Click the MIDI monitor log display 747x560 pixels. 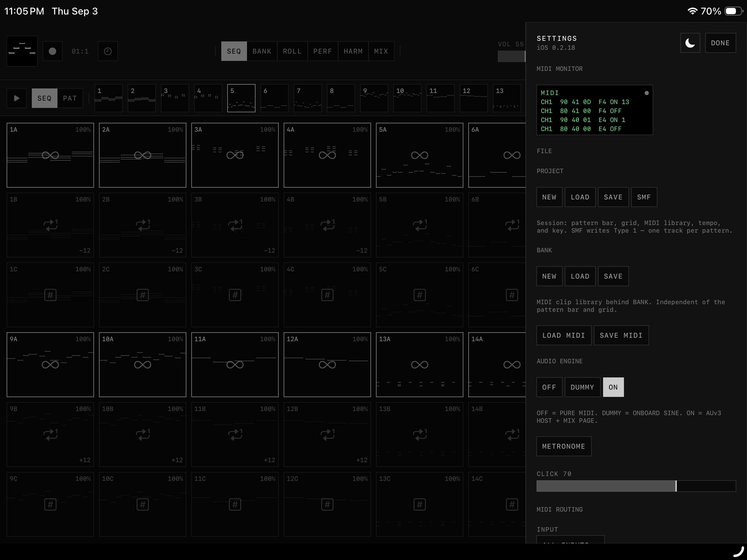pyautogui.click(x=595, y=110)
